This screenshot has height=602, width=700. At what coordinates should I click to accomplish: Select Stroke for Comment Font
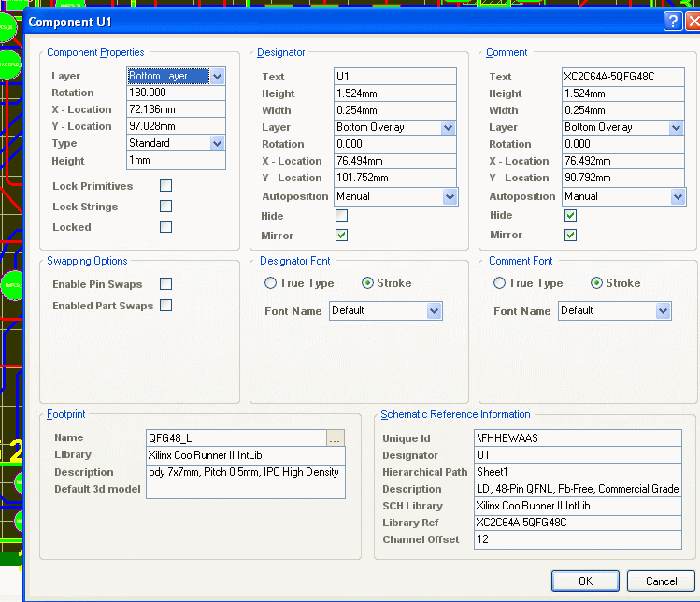596,283
